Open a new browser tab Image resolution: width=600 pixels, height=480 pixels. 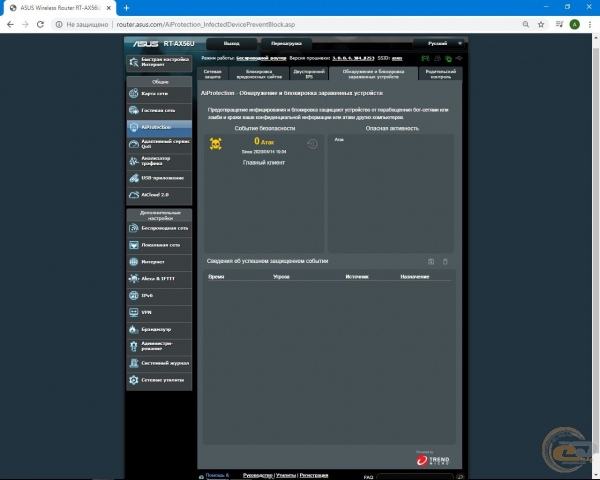(127, 8)
